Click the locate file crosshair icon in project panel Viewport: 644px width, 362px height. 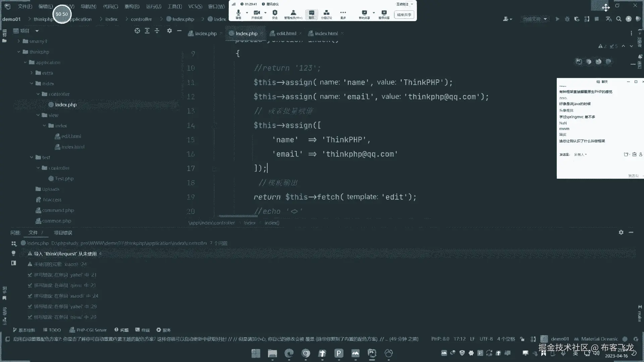click(137, 31)
